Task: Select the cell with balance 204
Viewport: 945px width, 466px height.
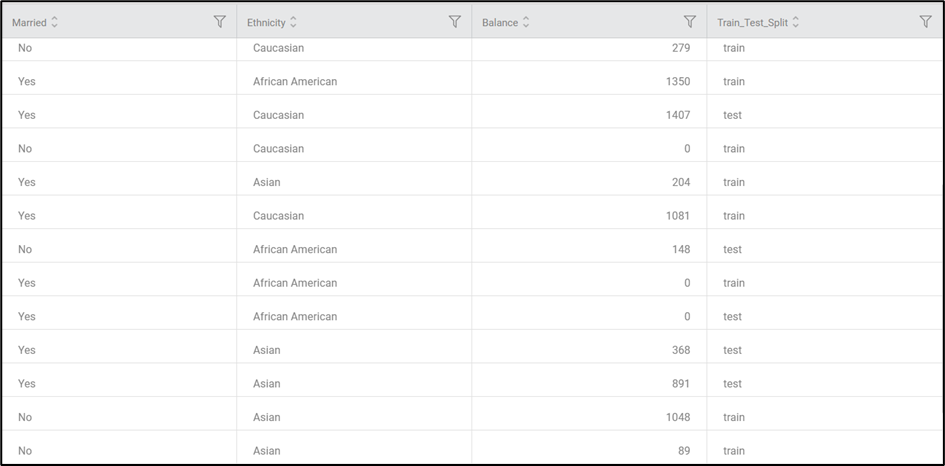Action: point(680,182)
